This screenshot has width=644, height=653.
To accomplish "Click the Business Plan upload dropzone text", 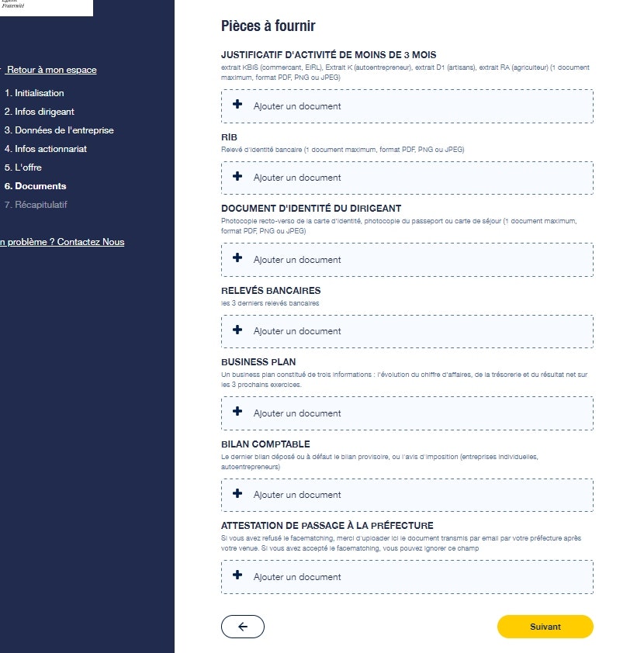I will (297, 413).
